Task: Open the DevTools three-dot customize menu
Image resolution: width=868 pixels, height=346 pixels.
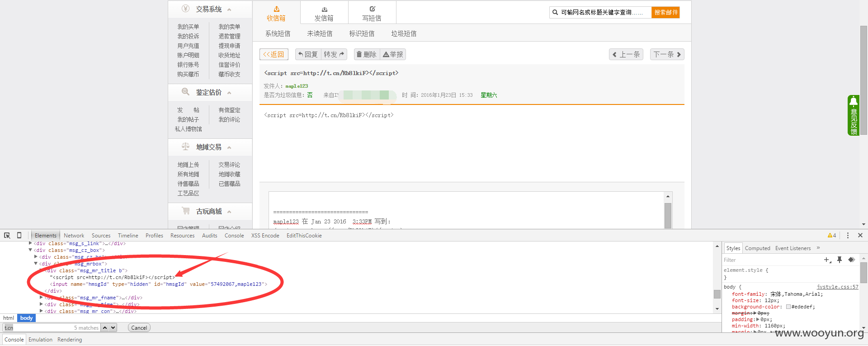Action: pyautogui.click(x=848, y=235)
